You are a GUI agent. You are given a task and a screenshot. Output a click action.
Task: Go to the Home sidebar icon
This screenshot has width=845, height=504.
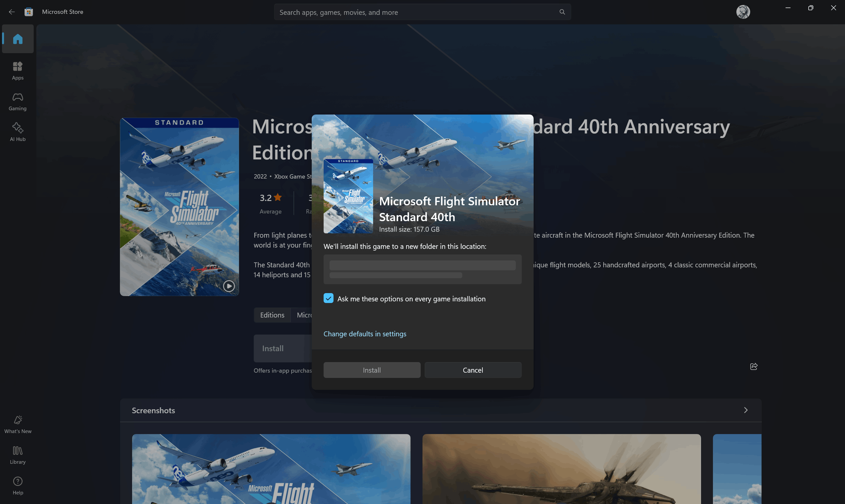pos(18,39)
